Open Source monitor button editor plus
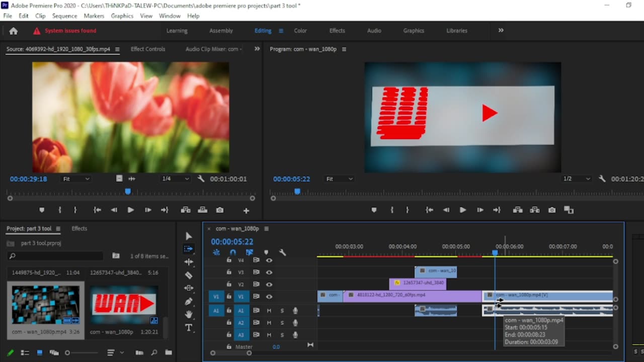 (246, 211)
